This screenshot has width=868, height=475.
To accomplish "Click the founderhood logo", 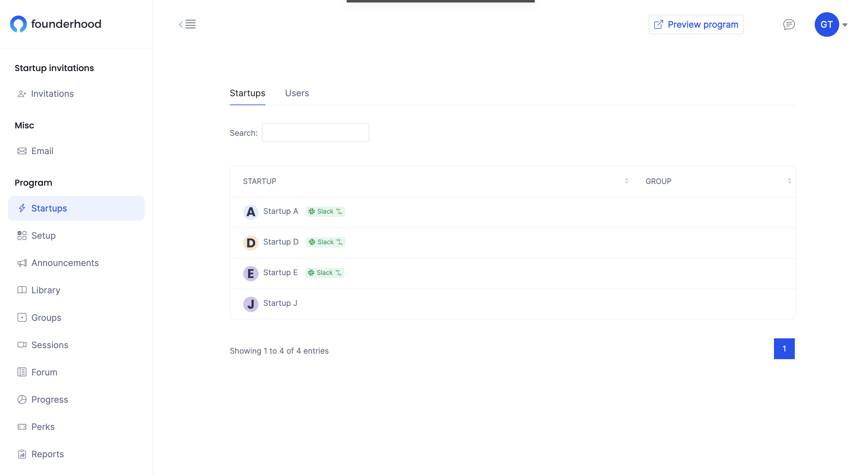I will (56, 24).
